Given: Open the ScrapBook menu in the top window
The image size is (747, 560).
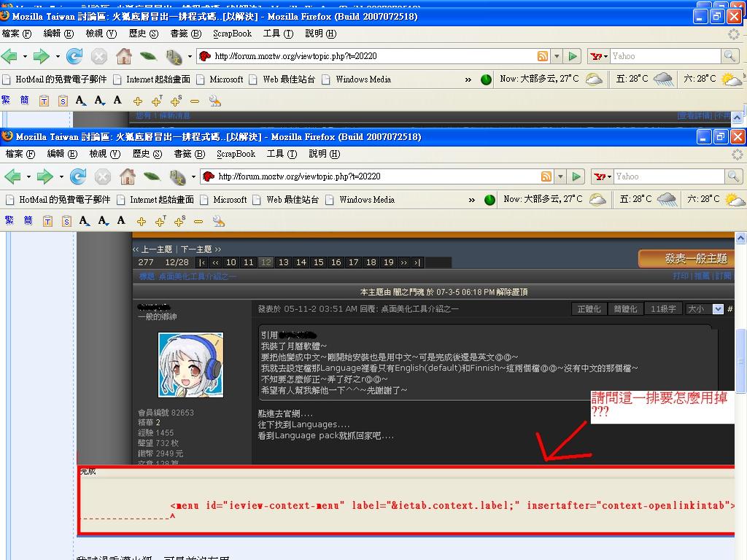Looking at the screenshot, I should (x=232, y=34).
